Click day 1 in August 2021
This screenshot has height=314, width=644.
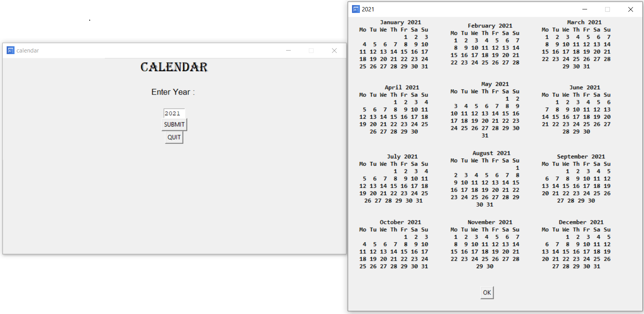(x=517, y=168)
